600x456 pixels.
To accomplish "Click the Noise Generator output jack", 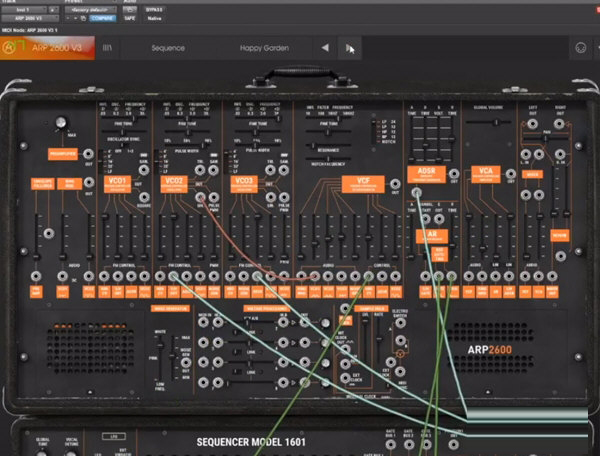I will [186, 362].
